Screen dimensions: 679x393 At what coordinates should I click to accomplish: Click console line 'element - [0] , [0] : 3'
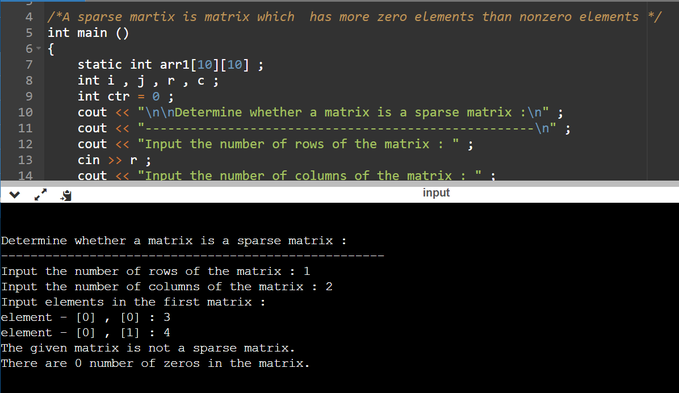tap(85, 317)
